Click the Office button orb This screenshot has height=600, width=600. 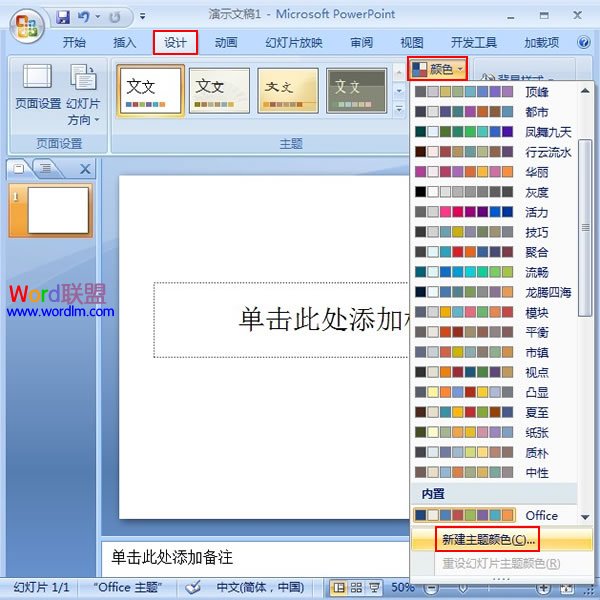point(27,26)
